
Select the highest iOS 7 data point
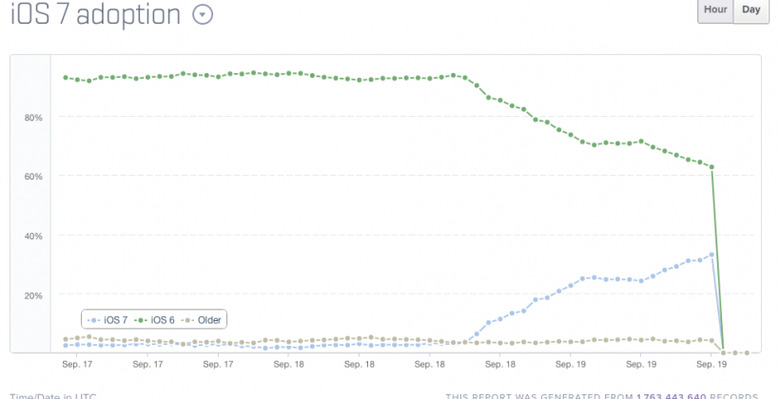(711, 255)
